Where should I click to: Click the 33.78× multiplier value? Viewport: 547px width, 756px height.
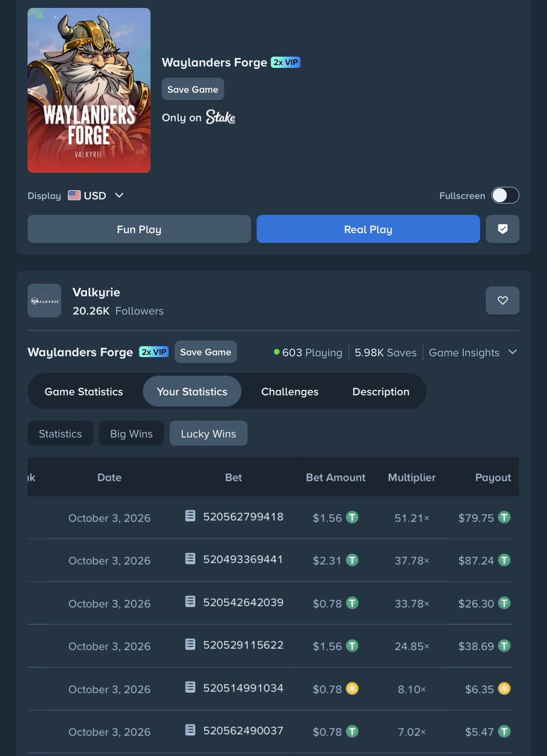(412, 604)
